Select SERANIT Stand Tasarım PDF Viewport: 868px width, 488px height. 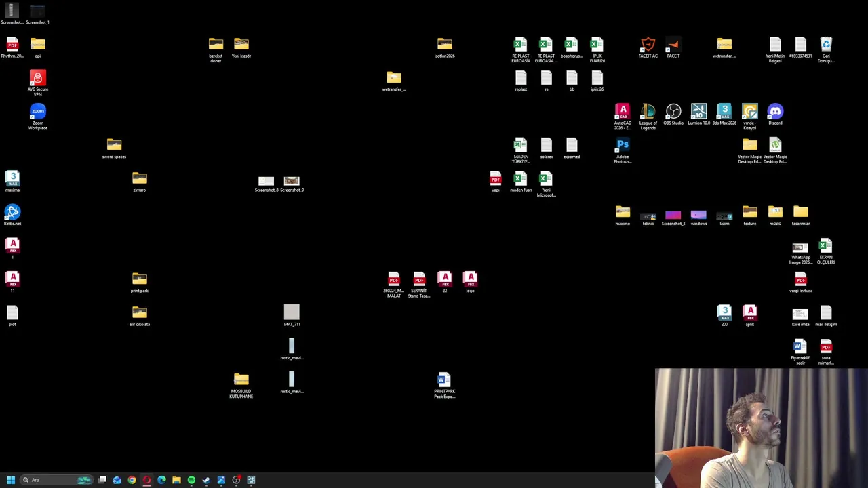pos(419,285)
